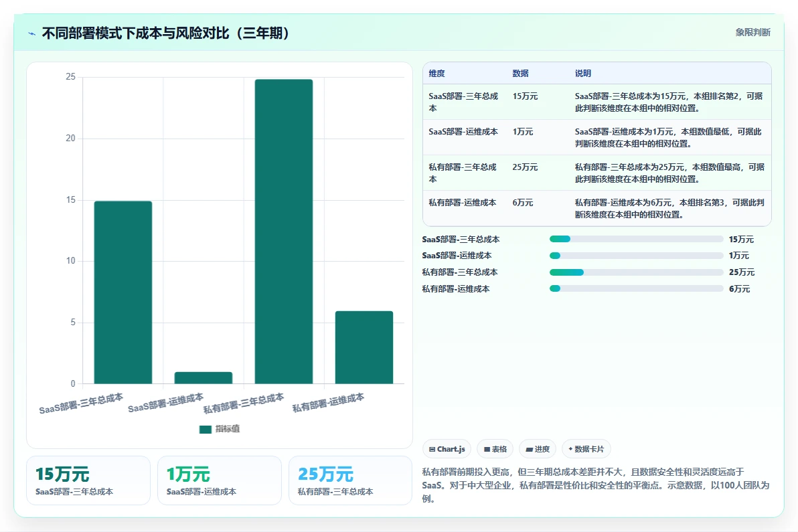
Task: Click the x-axis label SaaS部署-三年总成本
Action: pyautogui.click(x=82, y=404)
